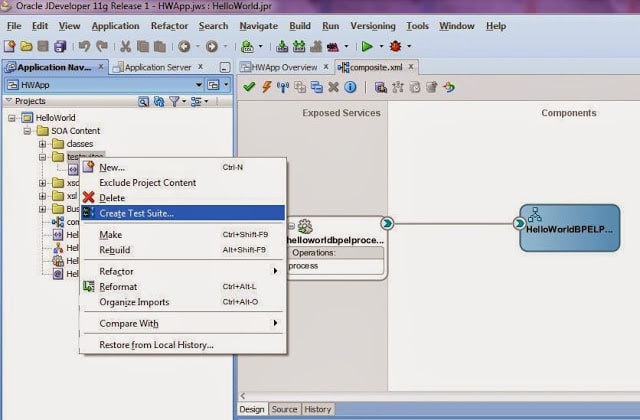Image resolution: width=640 pixels, height=420 pixels.
Task: Click the Undo toolbar icon
Action: point(84,46)
